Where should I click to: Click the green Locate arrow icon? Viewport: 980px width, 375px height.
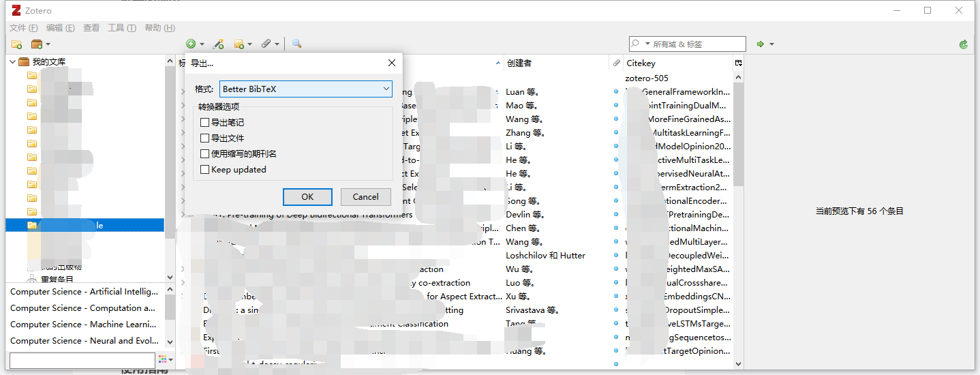pyautogui.click(x=761, y=44)
